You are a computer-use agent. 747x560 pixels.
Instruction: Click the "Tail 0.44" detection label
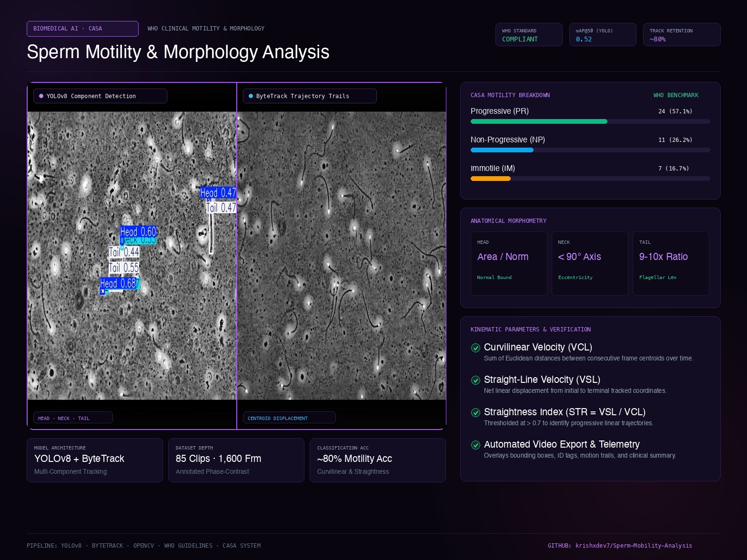pyautogui.click(x=124, y=252)
